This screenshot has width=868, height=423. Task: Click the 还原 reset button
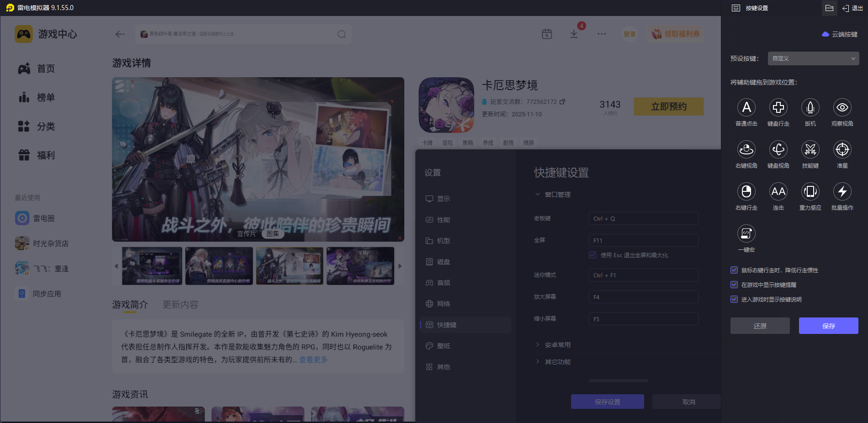click(760, 326)
